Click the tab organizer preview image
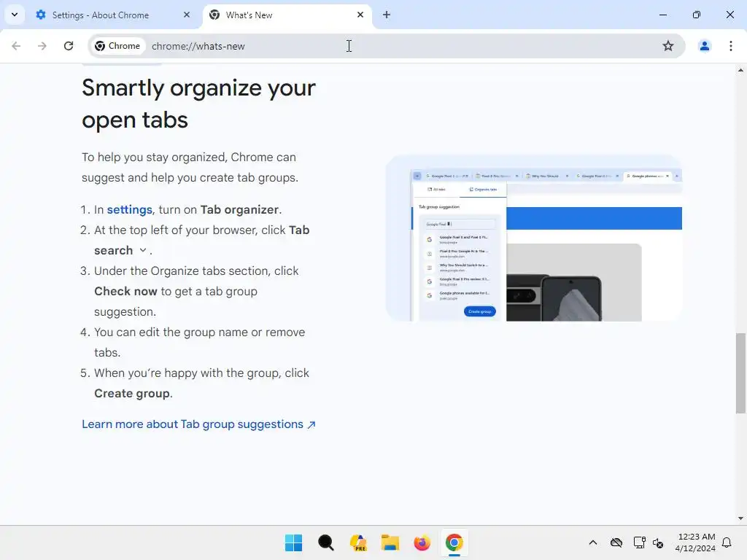The width and height of the screenshot is (747, 560). 533,238
